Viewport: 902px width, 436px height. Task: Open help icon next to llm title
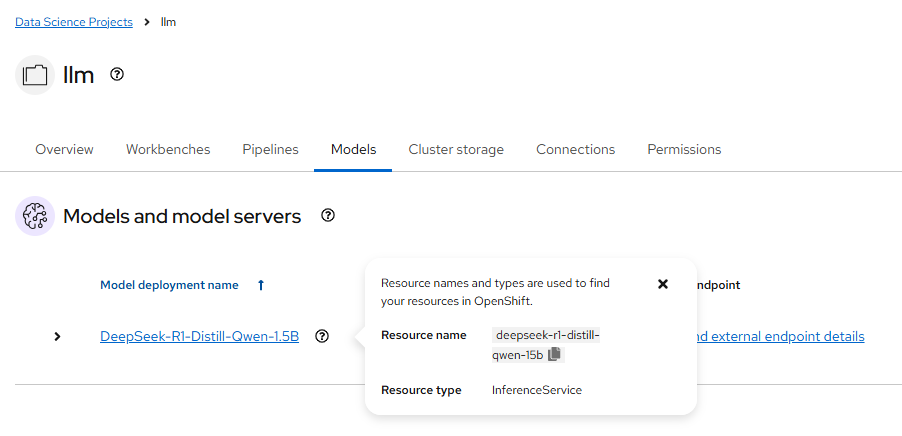coord(117,74)
